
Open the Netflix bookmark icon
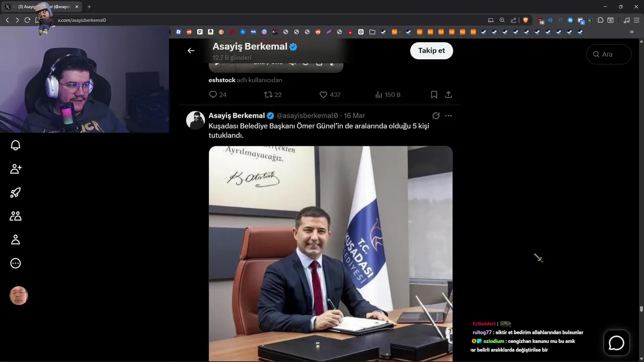pos(231,32)
